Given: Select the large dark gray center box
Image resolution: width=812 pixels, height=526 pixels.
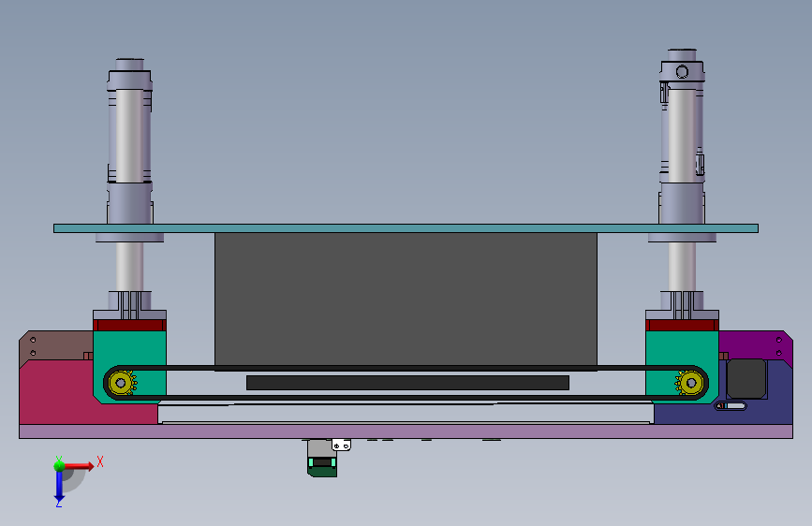Looking at the screenshot, I should (406, 300).
